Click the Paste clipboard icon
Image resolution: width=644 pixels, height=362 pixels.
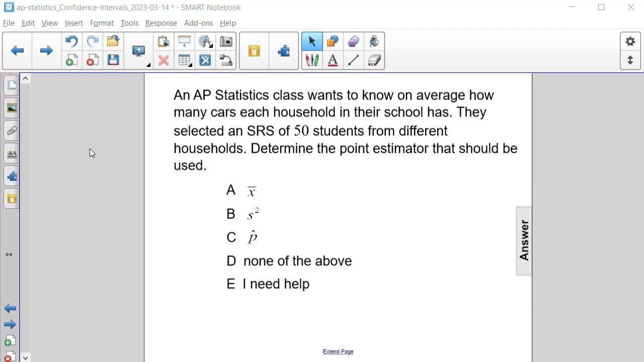click(164, 41)
